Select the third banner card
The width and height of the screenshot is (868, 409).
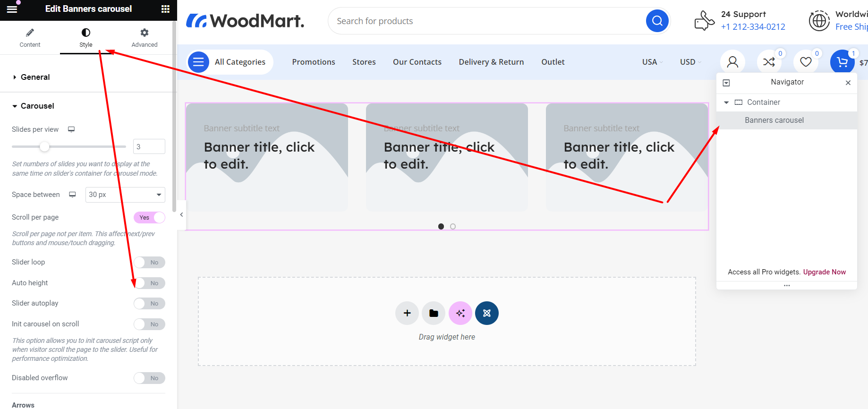coord(627,157)
